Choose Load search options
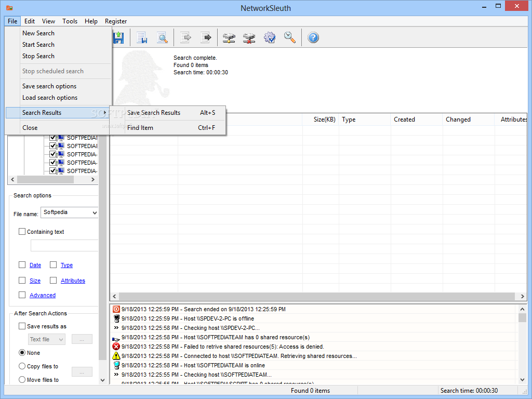The image size is (532, 399). (x=58, y=98)
